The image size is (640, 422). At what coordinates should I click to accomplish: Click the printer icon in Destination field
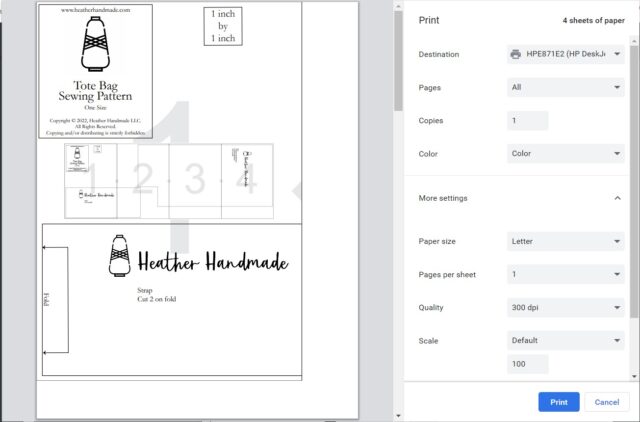[x=516, y=54]
